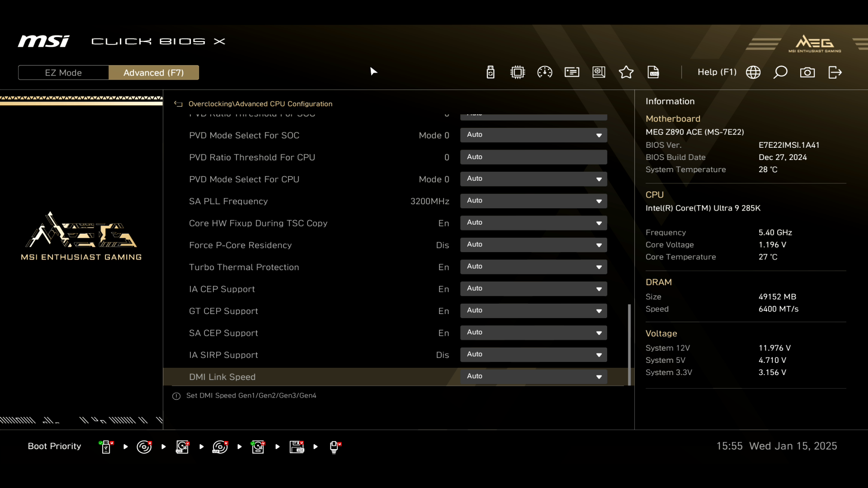Click the CPU chip icon in toolbar
The image size is (868, 488).
pyautogui.click(x=518, y=72)
